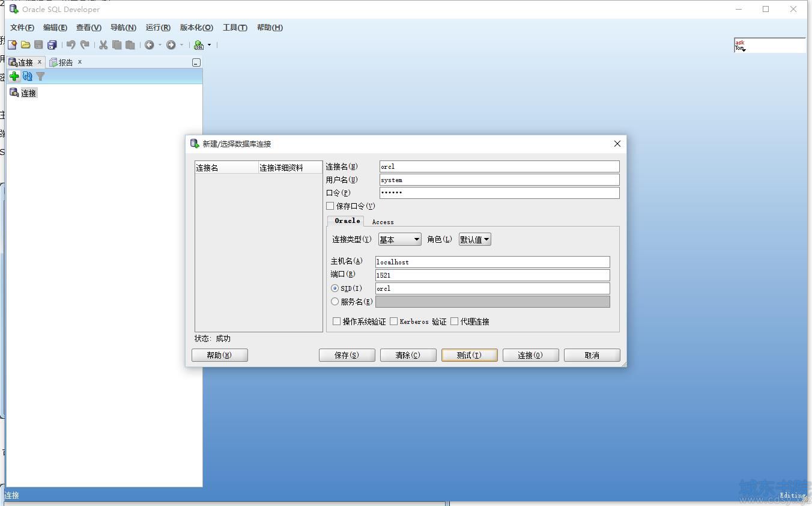Close the 连接 panel tab
Image resolution: width=812 pixels, height=506 pixels.
pyautogui.click(x=40, y=62)
